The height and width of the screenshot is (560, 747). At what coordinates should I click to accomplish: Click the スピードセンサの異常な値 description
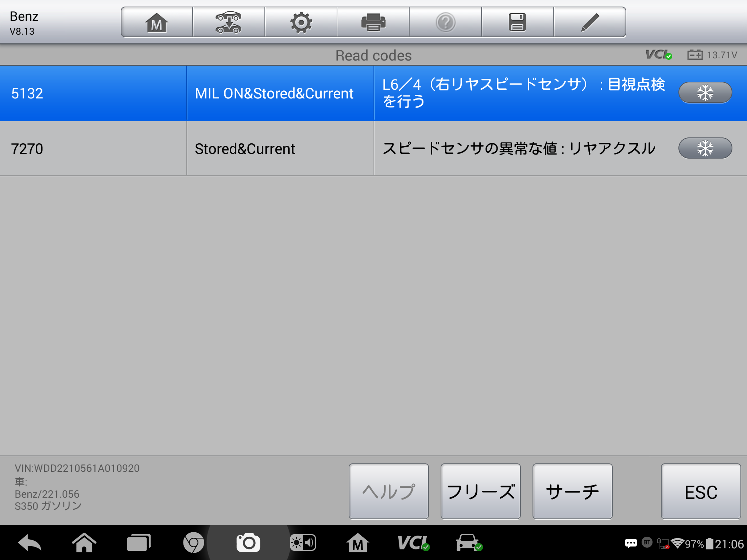pyautogui.click(x=519, y=148)
